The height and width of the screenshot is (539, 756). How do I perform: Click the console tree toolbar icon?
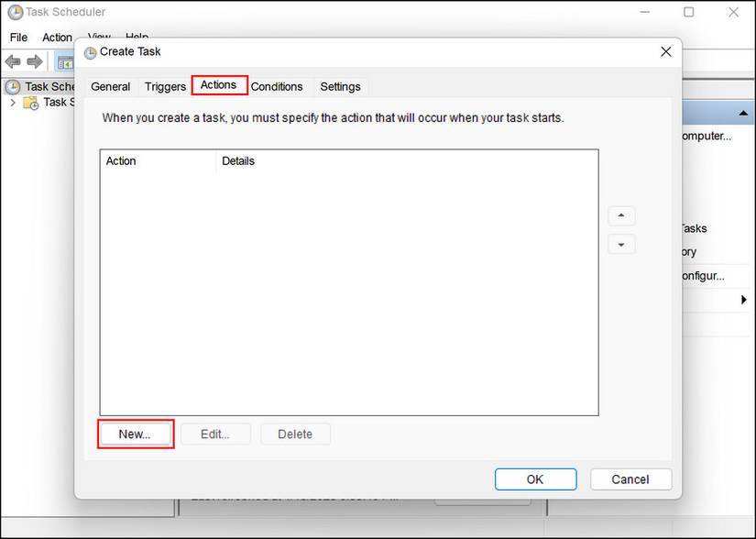pos(65,62)
